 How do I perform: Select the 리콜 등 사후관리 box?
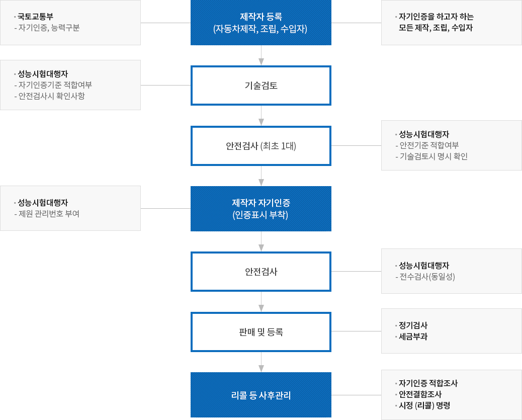coord(260,395)
